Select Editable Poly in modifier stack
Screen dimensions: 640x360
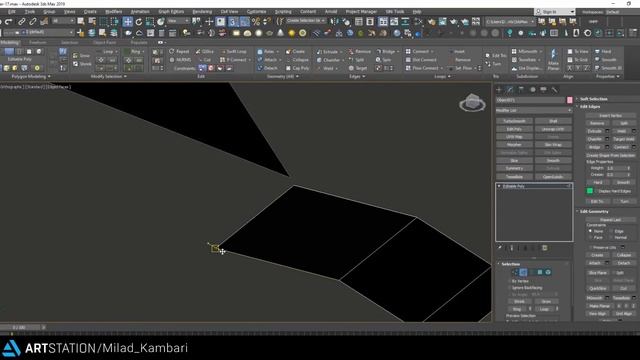533,186
